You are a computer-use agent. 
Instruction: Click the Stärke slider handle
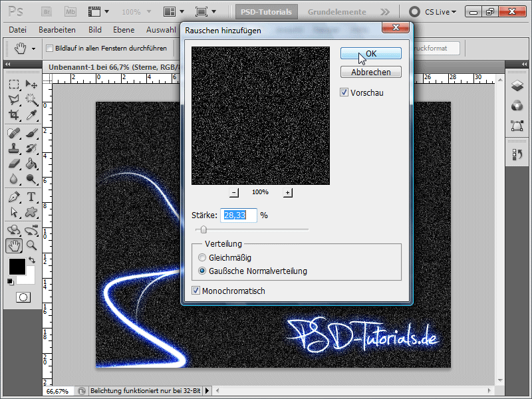(x=203, y=229)
